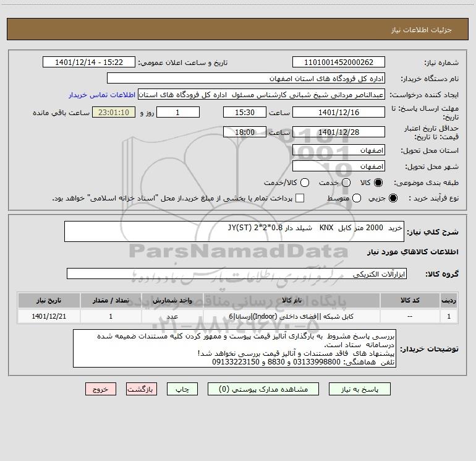Click the پاسخ به نیاز button

pyautogui.click(x=360, y=389)
